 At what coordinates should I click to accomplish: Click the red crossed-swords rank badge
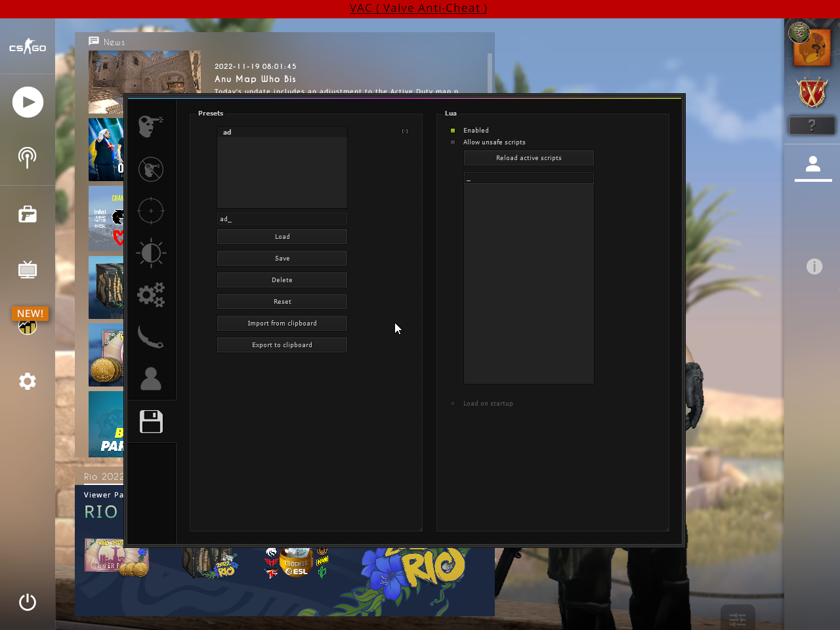tap(812, 93)
